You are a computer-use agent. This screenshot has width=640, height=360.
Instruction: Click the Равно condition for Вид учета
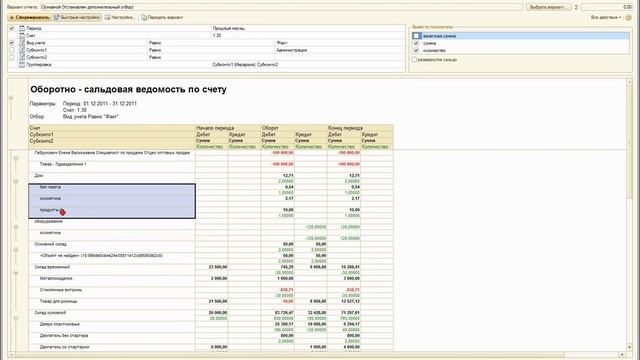[155, 42]
